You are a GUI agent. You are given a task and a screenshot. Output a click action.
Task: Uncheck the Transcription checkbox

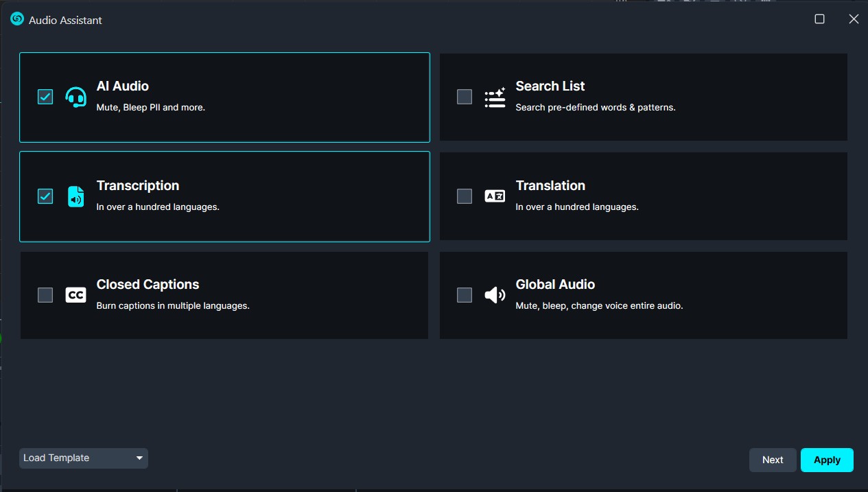point(45,196)
